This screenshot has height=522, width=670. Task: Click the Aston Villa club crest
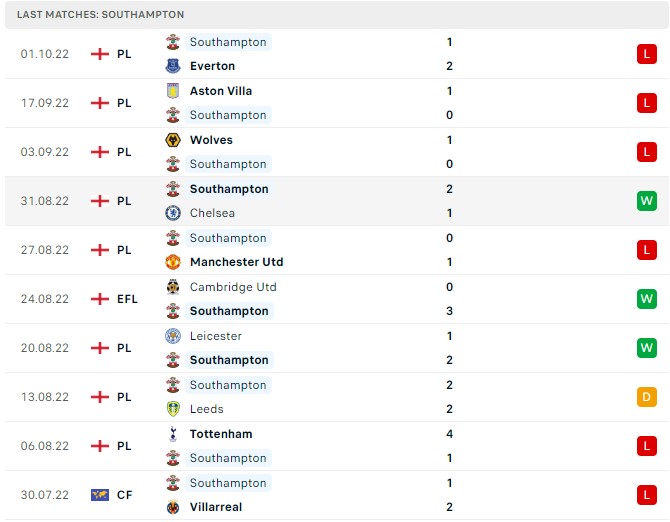click(173, 91)
